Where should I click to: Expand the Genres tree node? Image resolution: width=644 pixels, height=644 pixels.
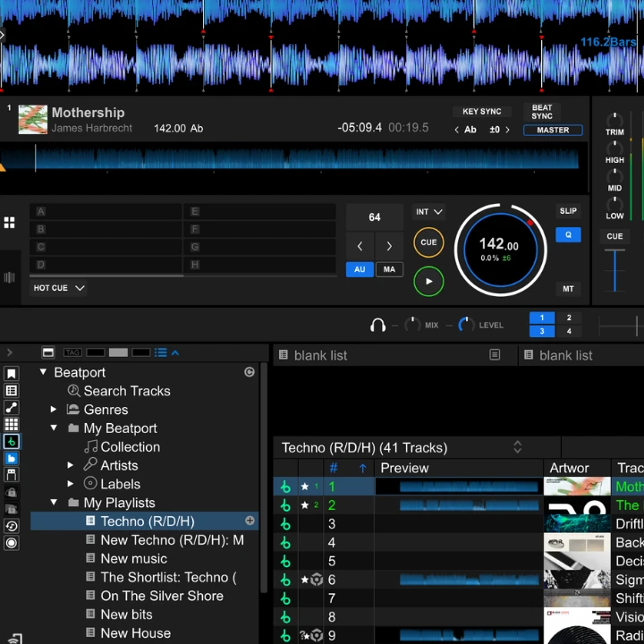54,410
